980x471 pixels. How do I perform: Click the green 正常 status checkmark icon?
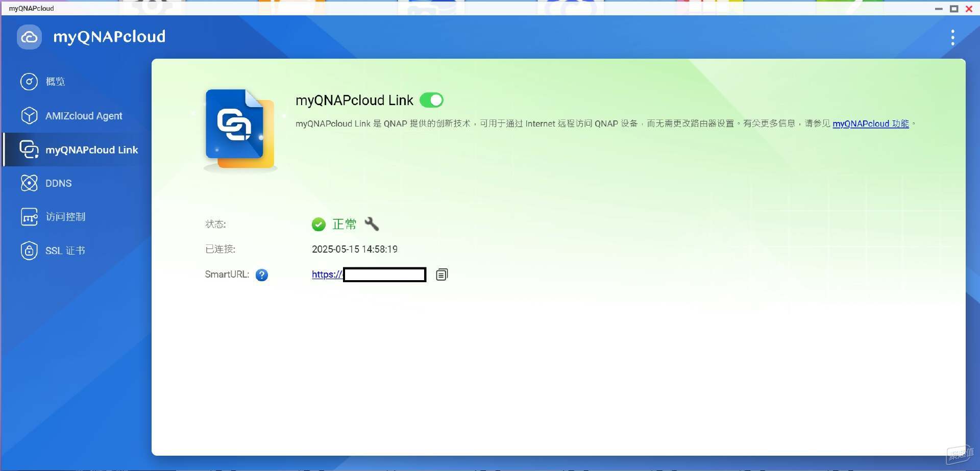click(318, 224)
